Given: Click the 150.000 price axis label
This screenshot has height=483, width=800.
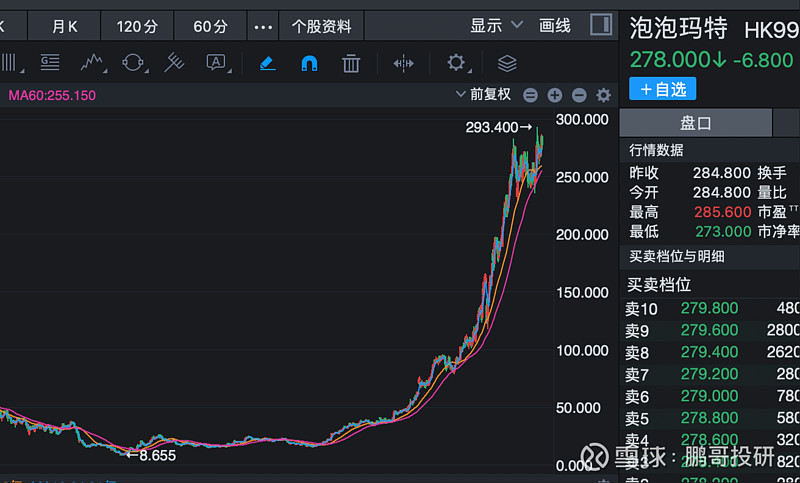Looking at the screenshot, I should coord(582,293).
